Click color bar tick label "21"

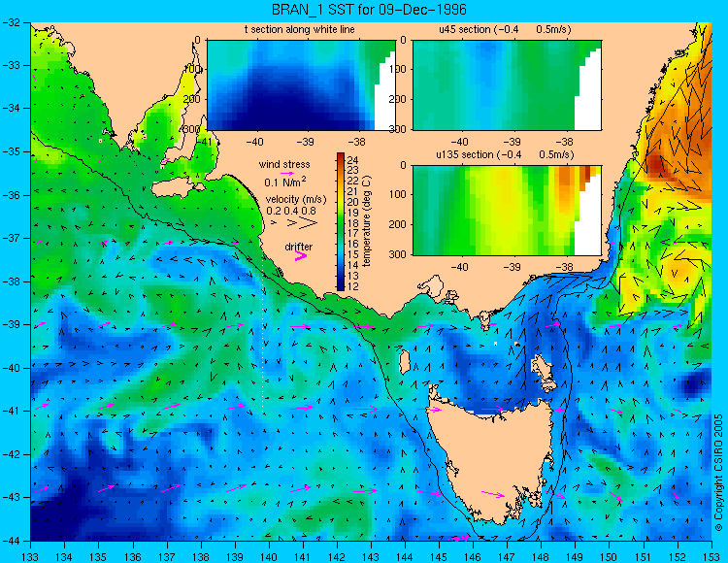pos(352,192)
